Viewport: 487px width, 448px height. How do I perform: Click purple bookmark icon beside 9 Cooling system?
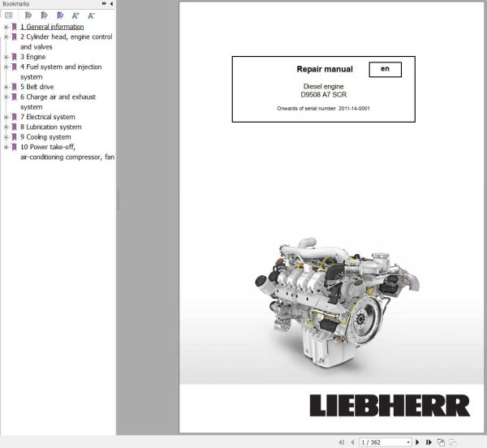14,137
